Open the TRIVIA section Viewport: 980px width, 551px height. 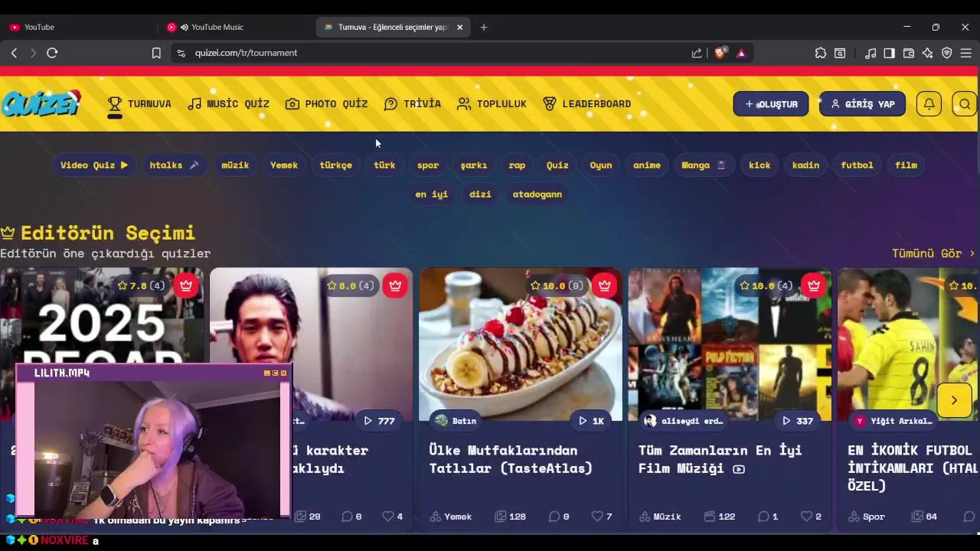click(x=413, y=104)
